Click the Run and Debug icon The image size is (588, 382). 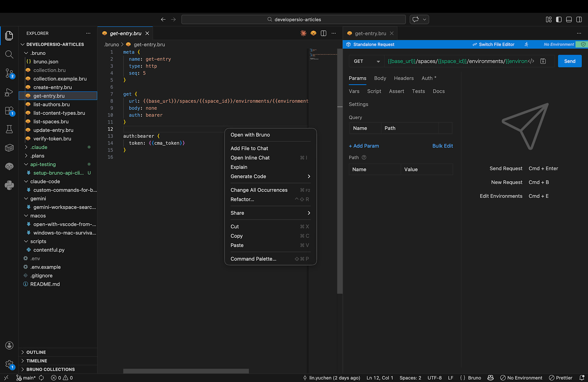(x=9, y=92)
